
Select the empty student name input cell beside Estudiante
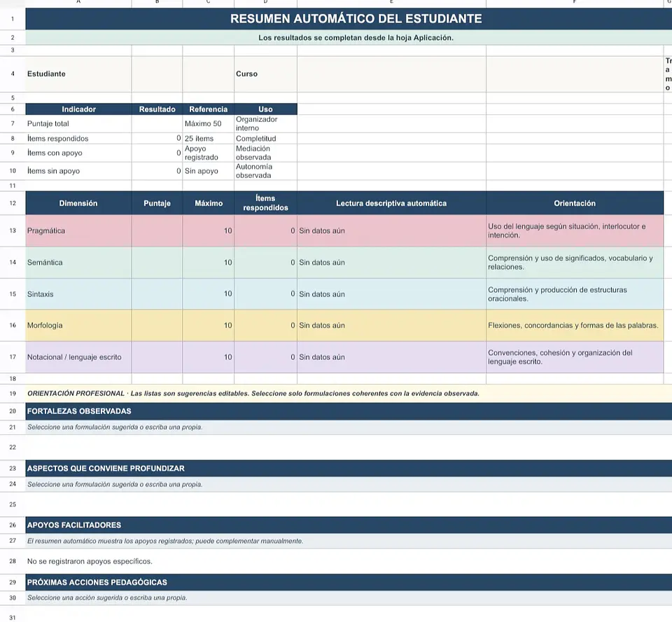pyautogui.click(x=157, y=74)
